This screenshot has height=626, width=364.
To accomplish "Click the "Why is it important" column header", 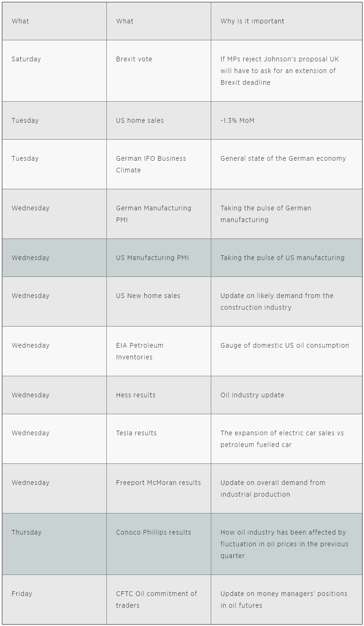I will 286,21.
